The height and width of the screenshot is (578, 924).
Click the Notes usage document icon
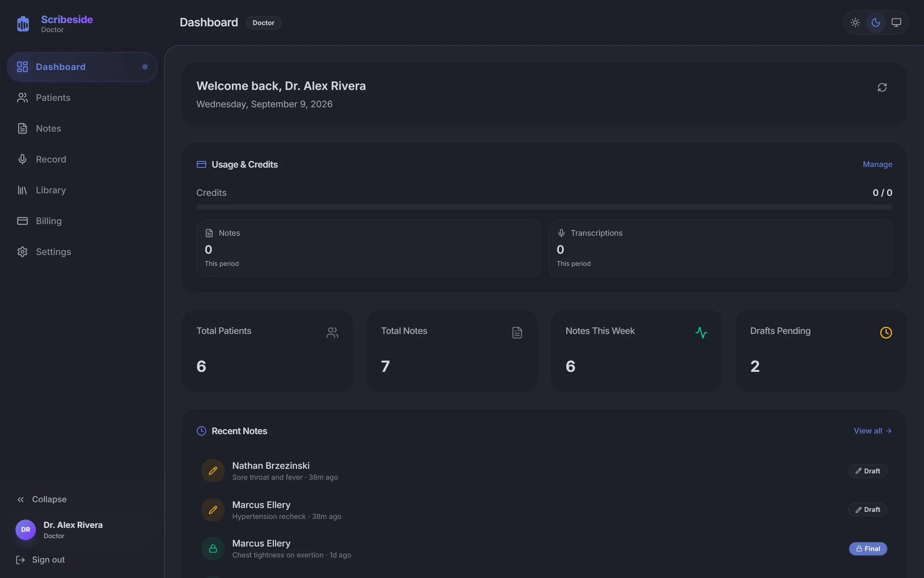tap(209, 233)
